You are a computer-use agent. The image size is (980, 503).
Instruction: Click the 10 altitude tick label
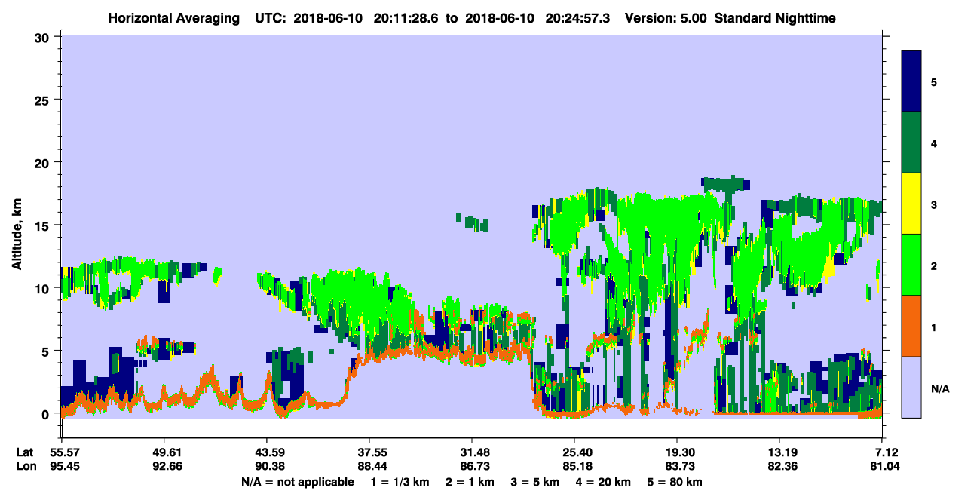(x=43, y=288)
